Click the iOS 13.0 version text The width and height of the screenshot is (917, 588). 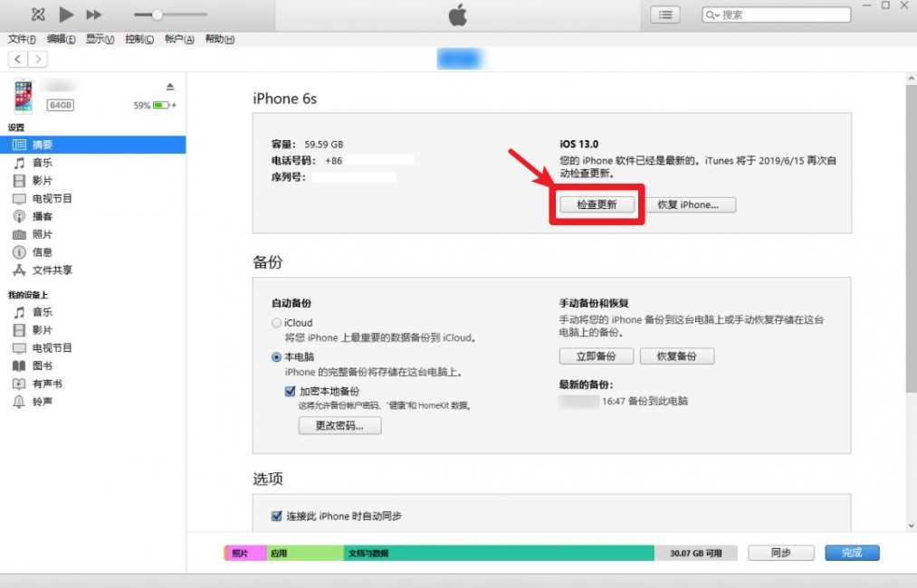pyautogui.click(x=579, y=144)
